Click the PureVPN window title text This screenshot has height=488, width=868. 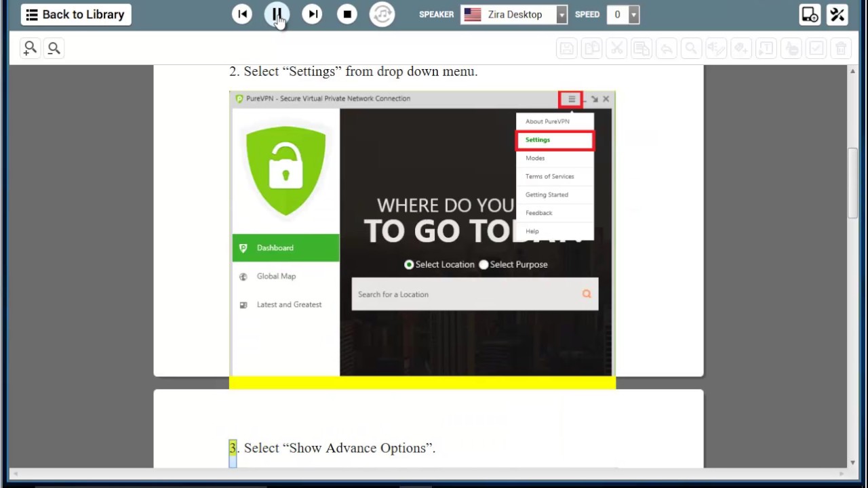(328, 98)
